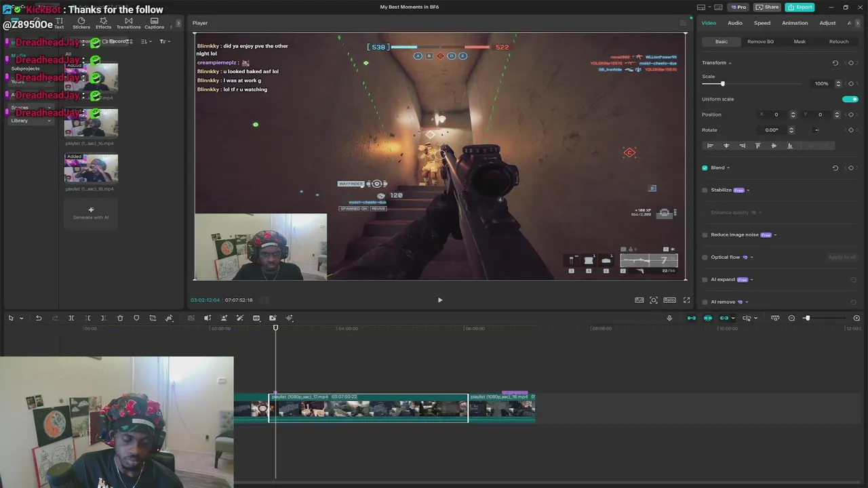Click the Effects panel icon
The height and width of the screenshot is (488, 868).
click(104, 23)
